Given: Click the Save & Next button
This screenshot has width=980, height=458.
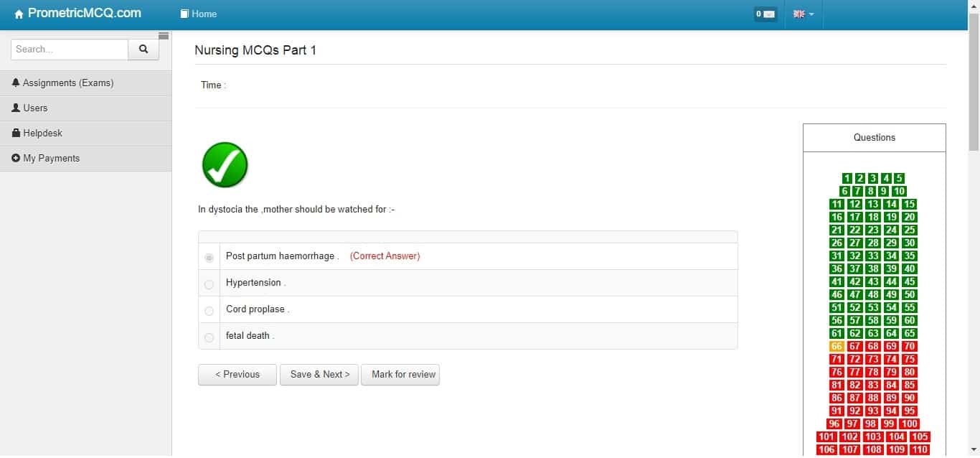Looking at the screenshot, I should (x=319, y=374).
